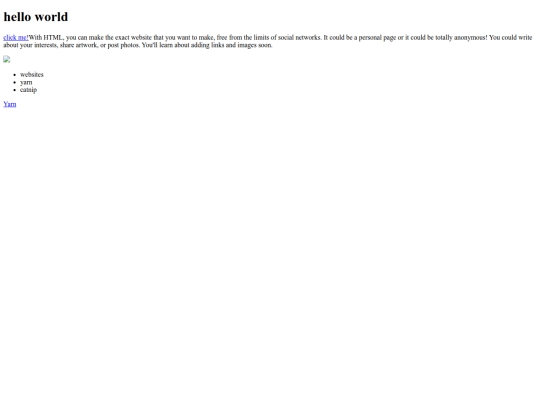Select the "websites" list item
This screenshot has height=405, width=540.
[32, 74]
